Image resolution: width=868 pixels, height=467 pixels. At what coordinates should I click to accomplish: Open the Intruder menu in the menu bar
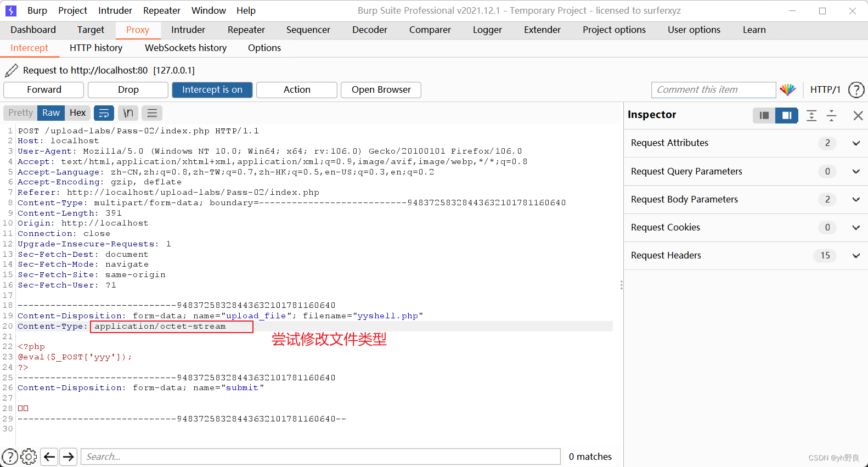pos(115,10)
